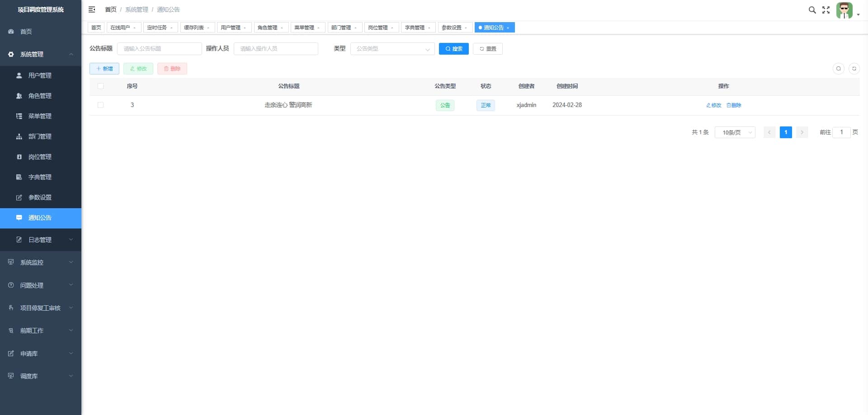
Task: Open the 首页 tab in tab bar
Action: coord(96,28)
